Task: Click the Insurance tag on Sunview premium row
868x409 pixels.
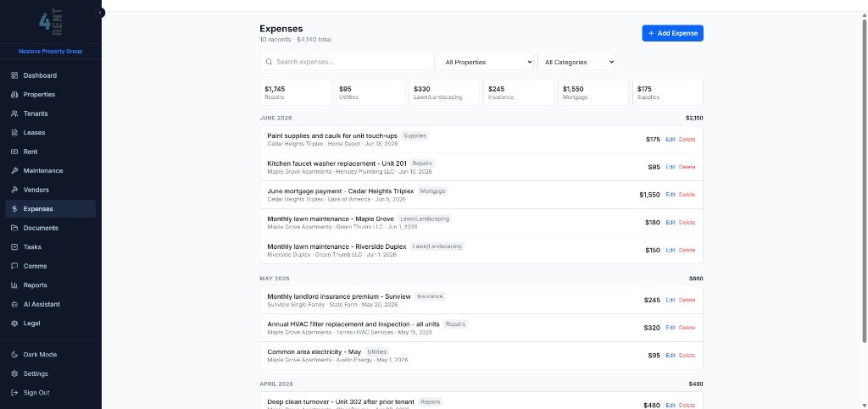Action: [430, 297]
